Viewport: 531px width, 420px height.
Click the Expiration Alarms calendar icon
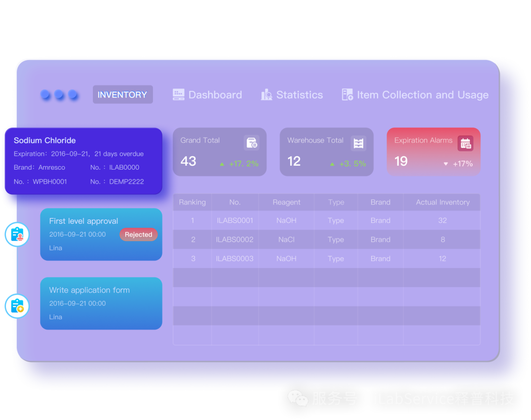(x=465, y=143)
